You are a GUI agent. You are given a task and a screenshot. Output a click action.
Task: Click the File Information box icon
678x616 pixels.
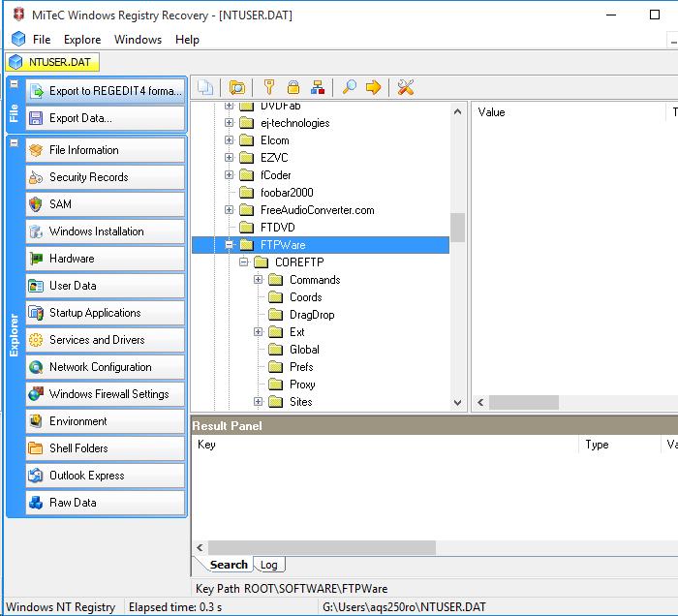36,150
